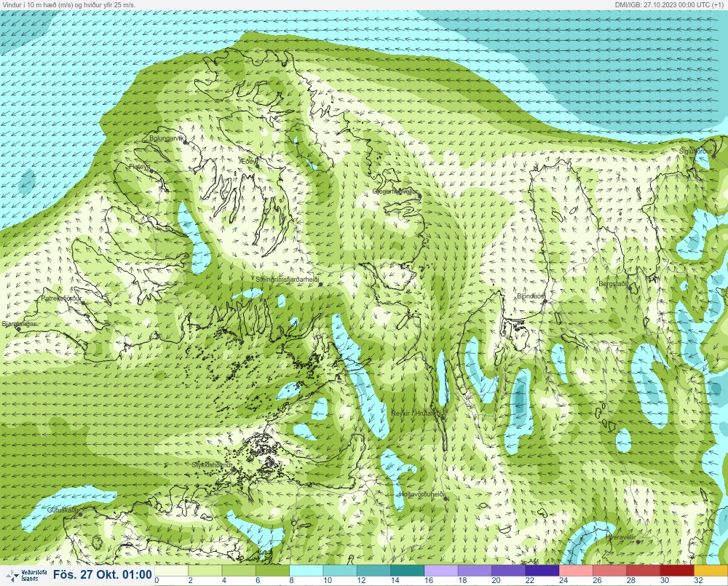Pick the 6–8 m/s dark green legend swatch
Image resolution: width=728 pixels, height=586 pixels.
(272, 570)
